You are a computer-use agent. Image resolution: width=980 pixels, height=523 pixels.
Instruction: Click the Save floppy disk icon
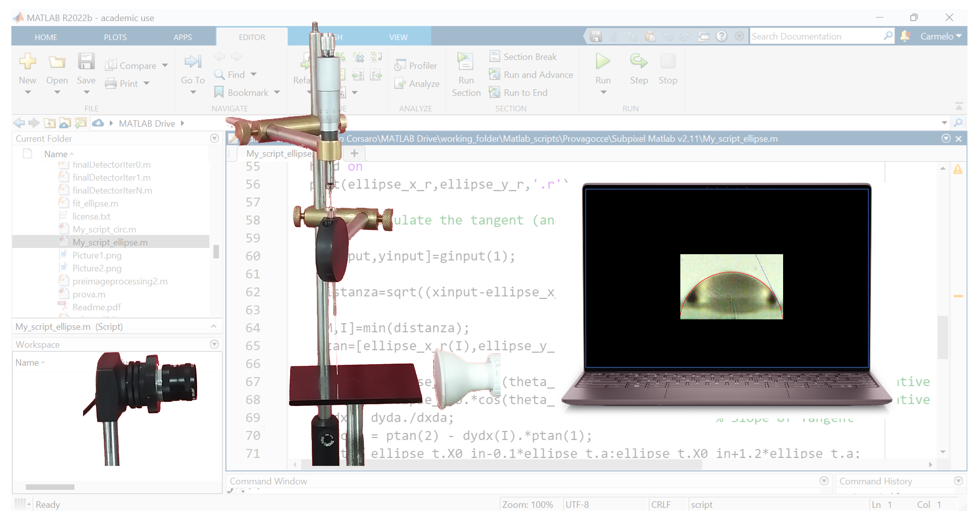pyautogui.click(x=86, y=62)
